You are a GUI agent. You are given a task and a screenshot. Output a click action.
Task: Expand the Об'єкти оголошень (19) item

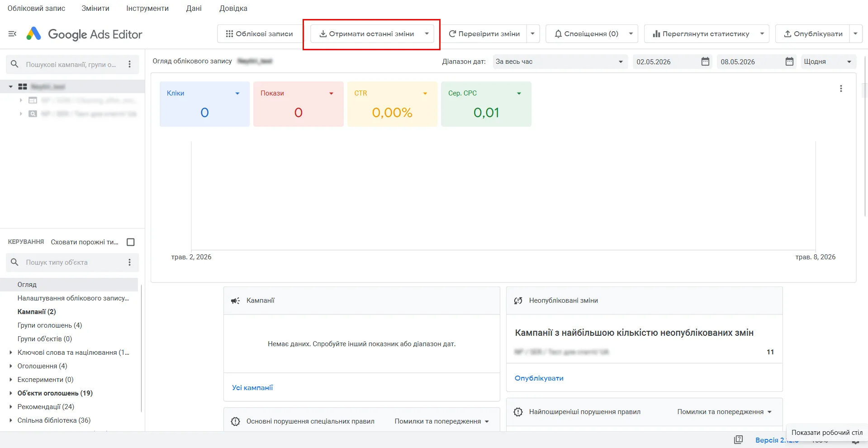coord(11,393)
